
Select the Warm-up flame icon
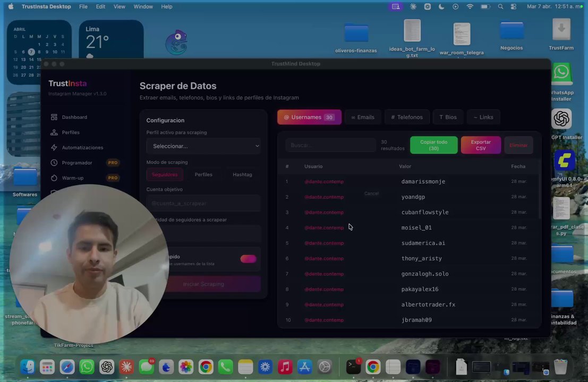tap(54, 178)
